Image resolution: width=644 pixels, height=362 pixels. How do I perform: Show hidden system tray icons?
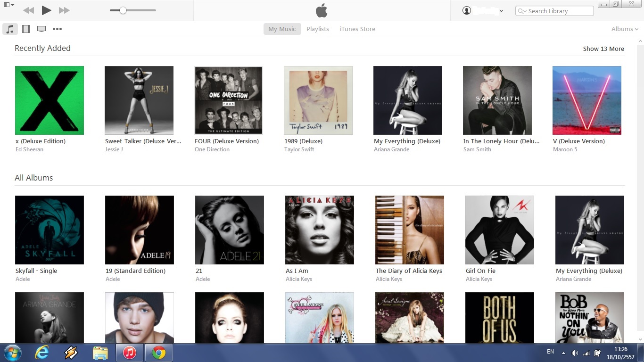point(563,353)
